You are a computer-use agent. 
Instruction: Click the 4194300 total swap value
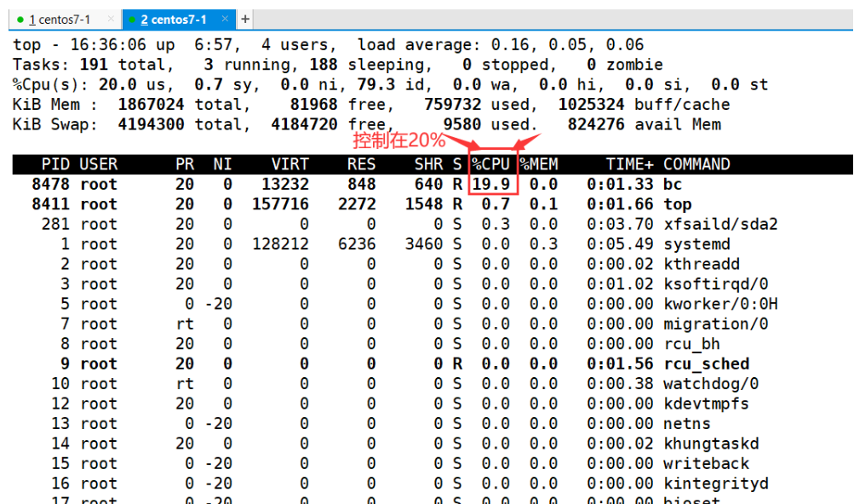tap(151, 124)
